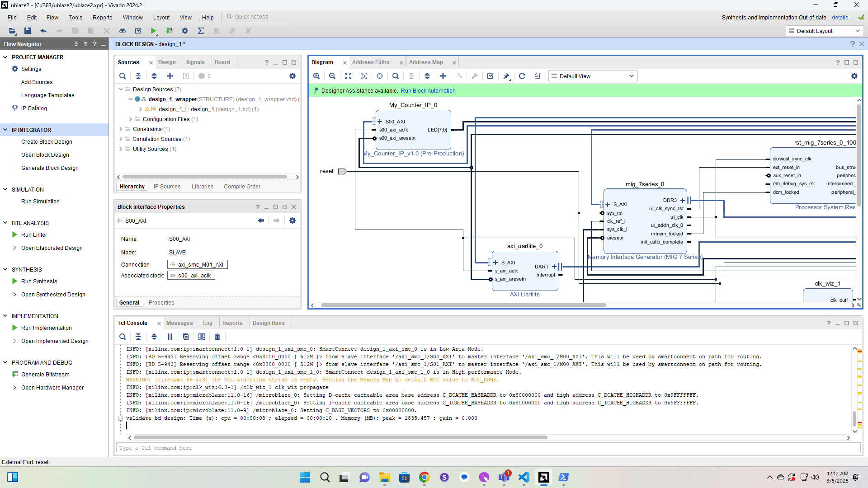The height and width of the screenshot is (488, 868).
Task: Switch to the Address Editor tab
Action: click(x=371, y=62)
